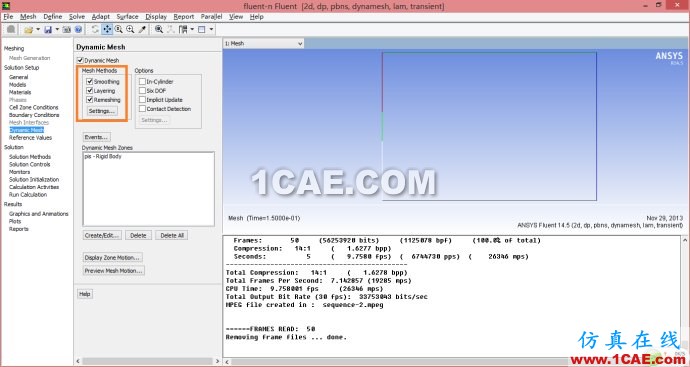Click the open file folder icon
Screen dimensions: 690x367
point(28,29)
